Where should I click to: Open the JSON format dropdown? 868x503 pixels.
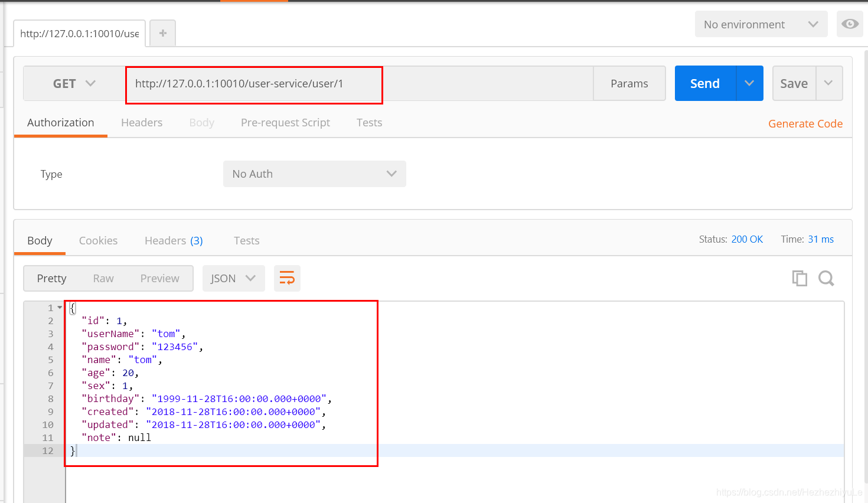[233, 278]
